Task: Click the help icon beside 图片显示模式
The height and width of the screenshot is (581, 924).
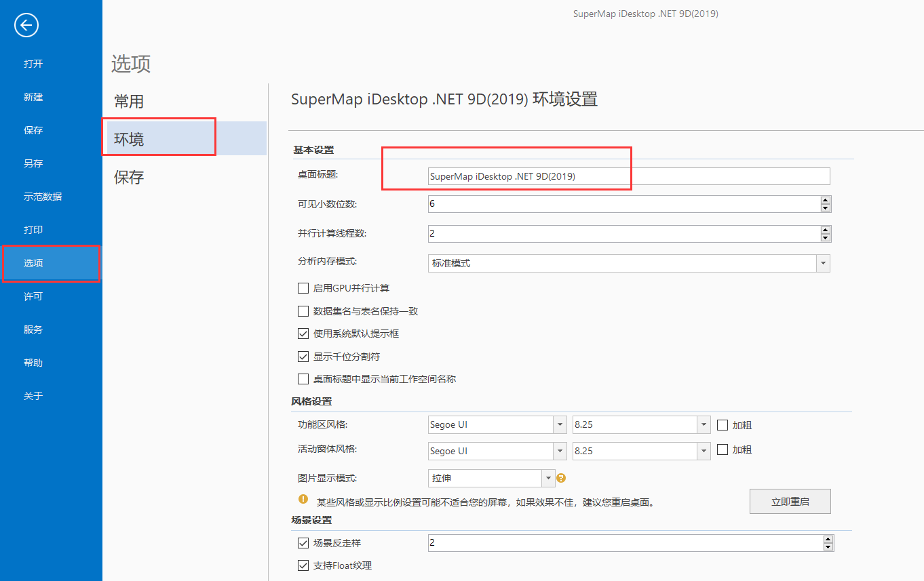Action: coord(561,478)
